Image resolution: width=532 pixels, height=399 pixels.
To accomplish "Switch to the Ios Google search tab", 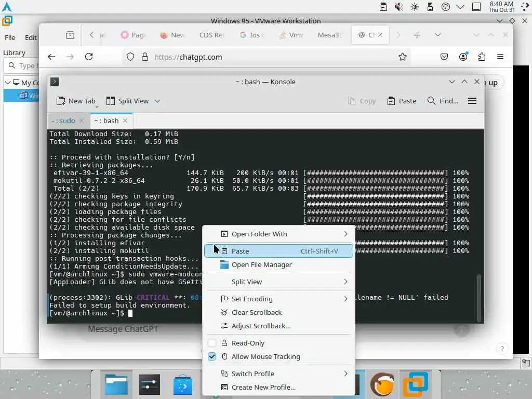I will [251, 35].
